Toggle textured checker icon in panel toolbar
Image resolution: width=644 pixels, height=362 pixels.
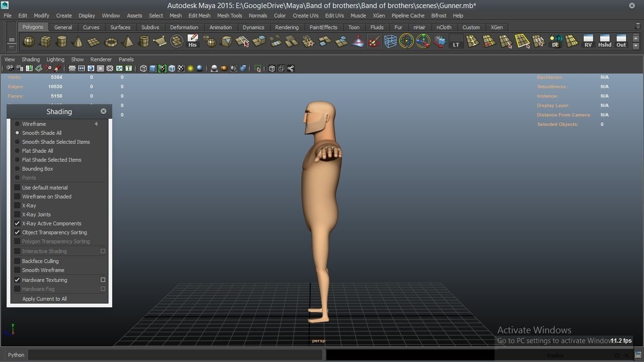(x=181, y=68)
